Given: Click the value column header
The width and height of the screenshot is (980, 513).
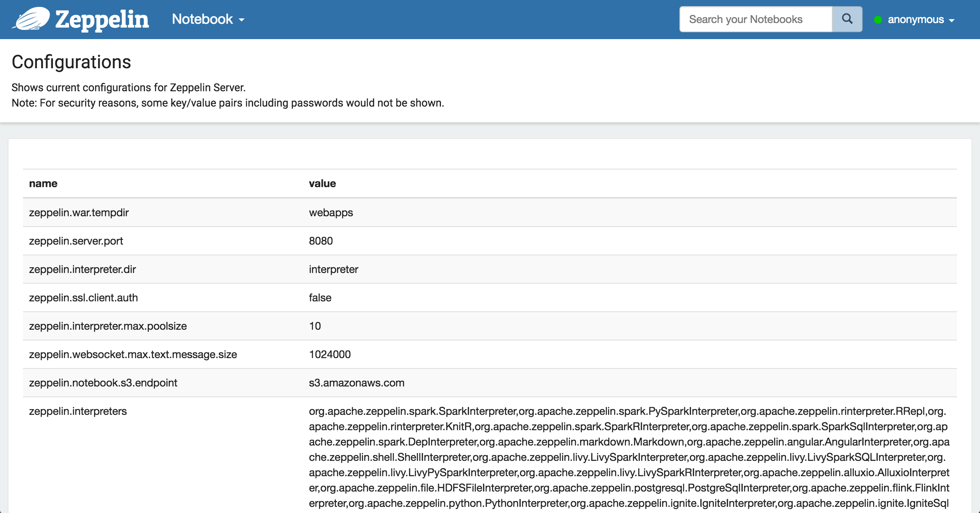Looking at the screenshot, I should (322, 184).
